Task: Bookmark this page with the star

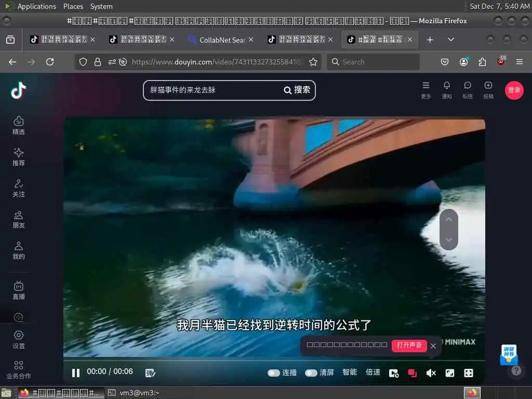Action: [313, 62]
